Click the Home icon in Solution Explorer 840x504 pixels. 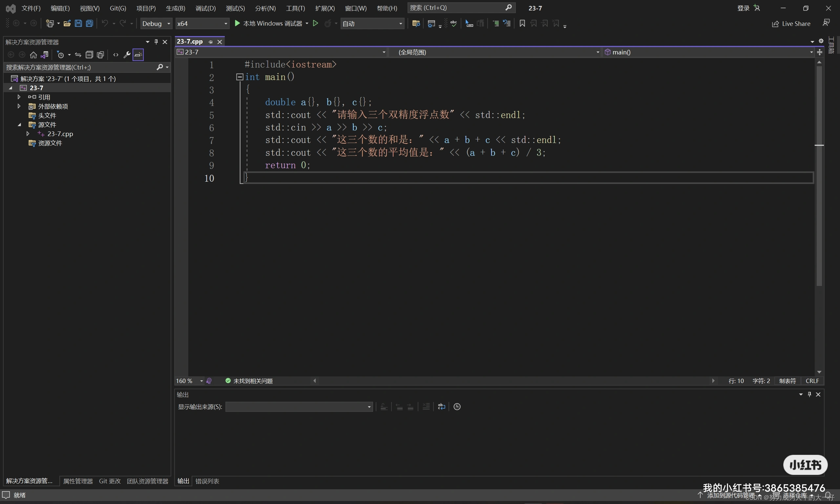(x=33, y=55)
